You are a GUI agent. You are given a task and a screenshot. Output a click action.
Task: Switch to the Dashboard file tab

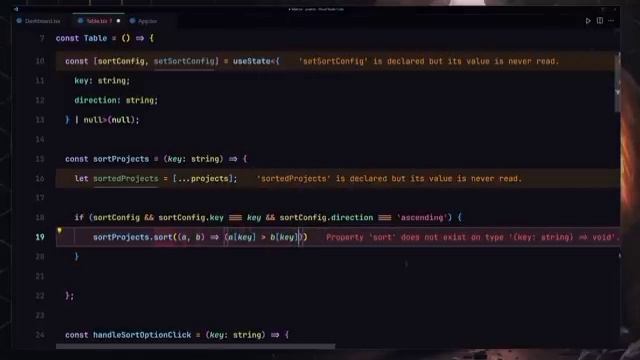[x=38, y=21]
